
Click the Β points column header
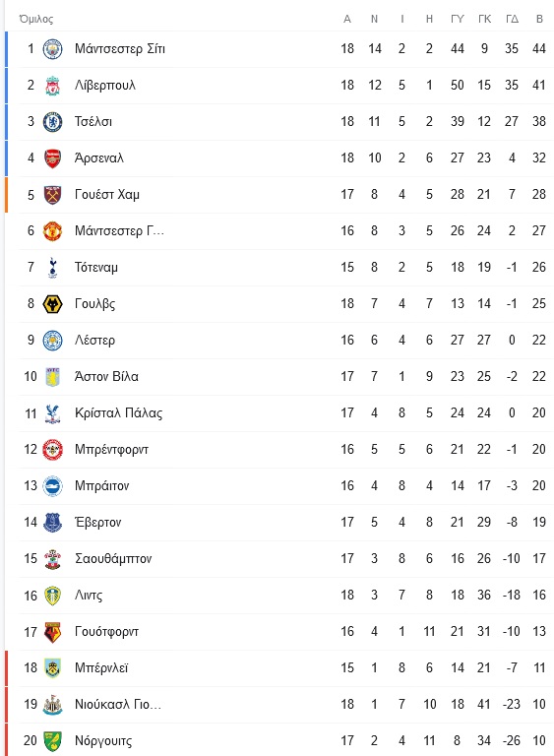539,19
